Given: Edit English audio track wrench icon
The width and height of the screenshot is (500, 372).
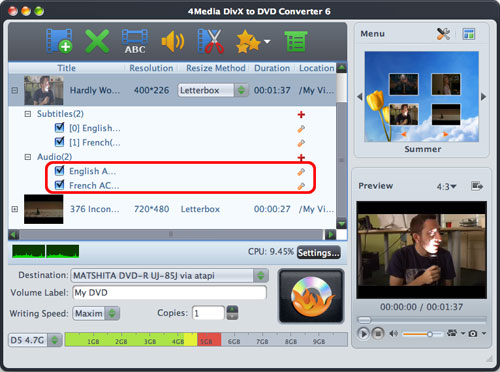Looking at the screenshot, I should click(301, 172).
